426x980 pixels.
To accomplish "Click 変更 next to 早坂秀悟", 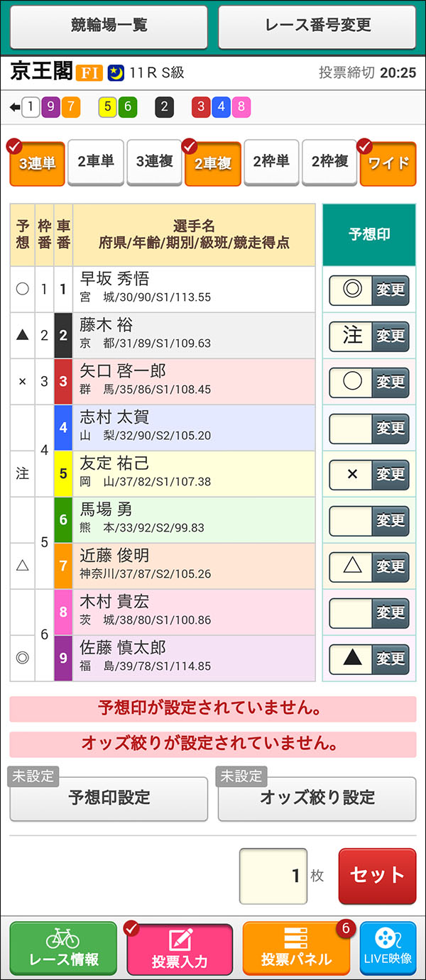I will [x=391, y=290].
